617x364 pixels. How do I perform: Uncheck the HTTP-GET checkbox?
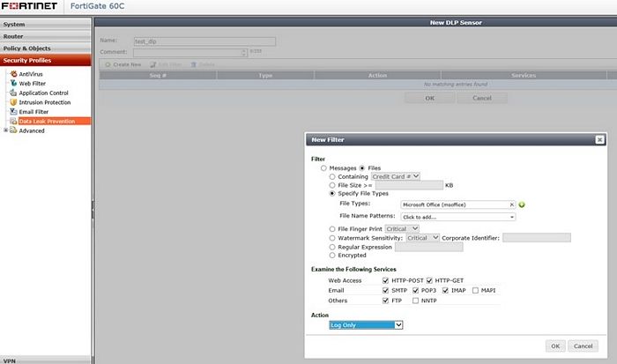(x=429, y=280)
